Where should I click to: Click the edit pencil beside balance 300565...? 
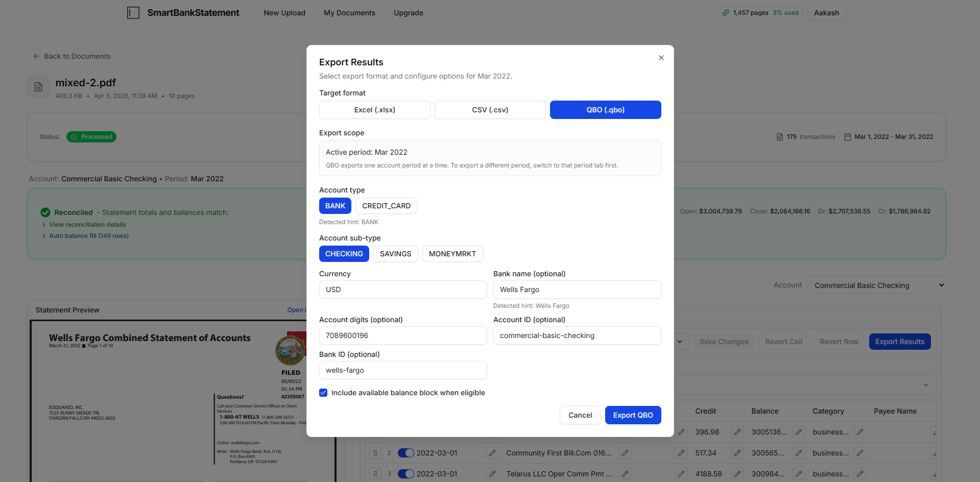pos(798,453)
